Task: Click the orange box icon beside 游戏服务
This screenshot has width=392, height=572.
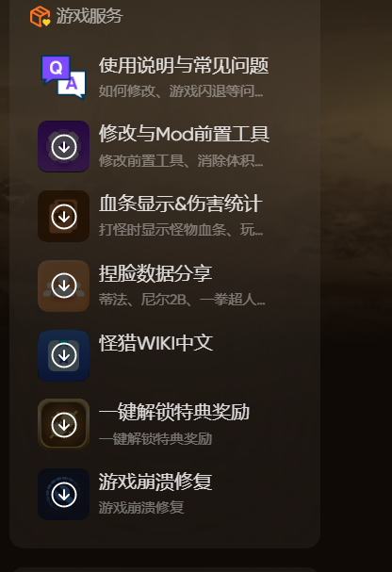Action: (x=41, y=16)
